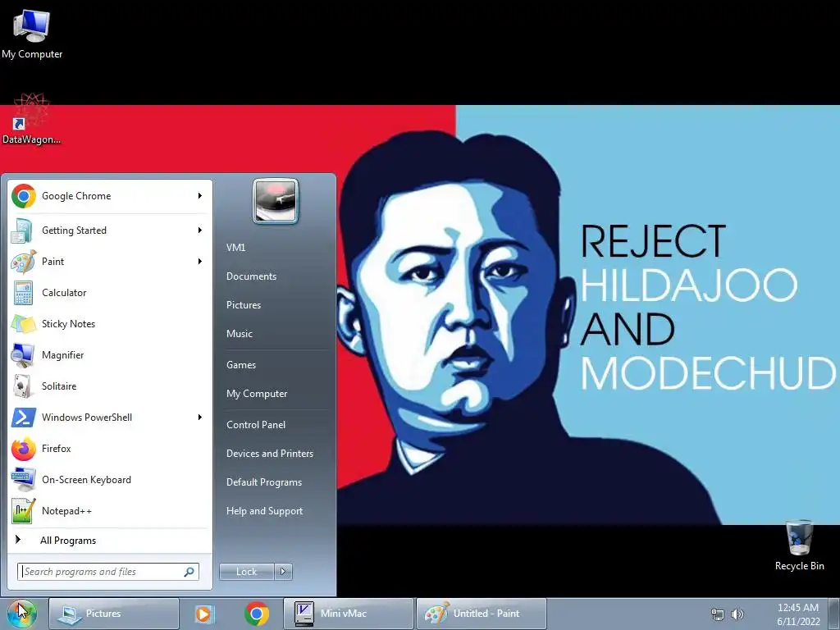Open My Computer in the Start menu right pane
840x630 pixels.
click(257, 394)
